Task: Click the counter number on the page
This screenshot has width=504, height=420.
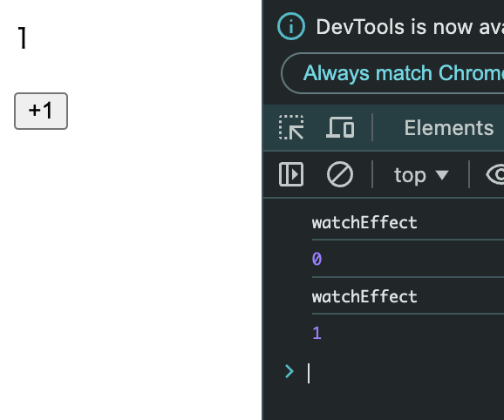Action: click(x=22, y=37)
